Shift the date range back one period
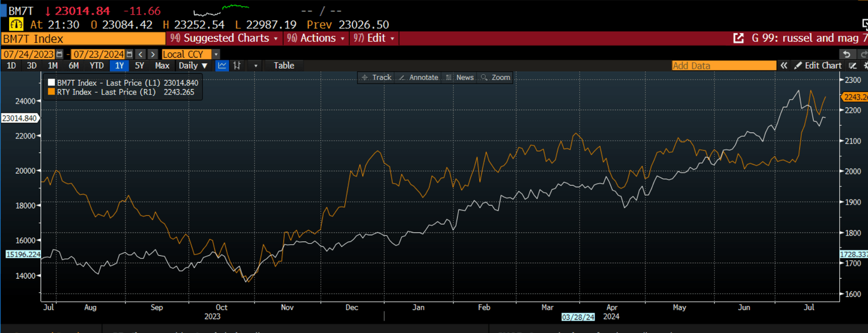Image resolution: width=868 pixels, height=333 pixels. [x=141, y=54]
